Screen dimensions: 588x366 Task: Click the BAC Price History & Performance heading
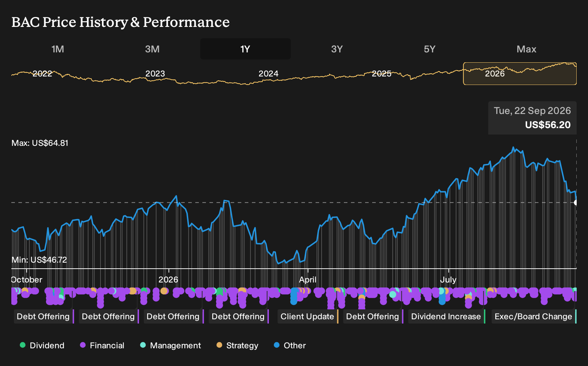point(121,22)
